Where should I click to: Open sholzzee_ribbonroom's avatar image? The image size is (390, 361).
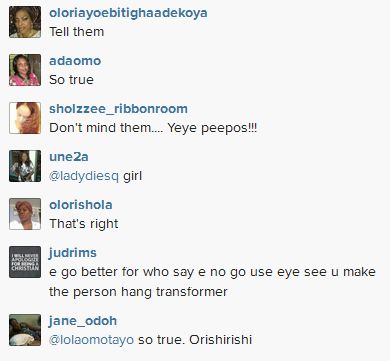tap(25, 118)
